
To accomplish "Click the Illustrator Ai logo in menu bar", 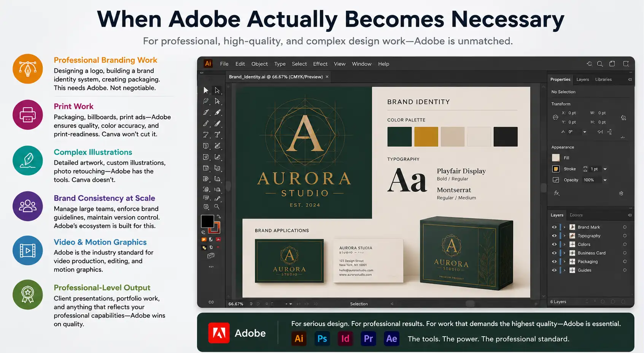I will 208,63.
